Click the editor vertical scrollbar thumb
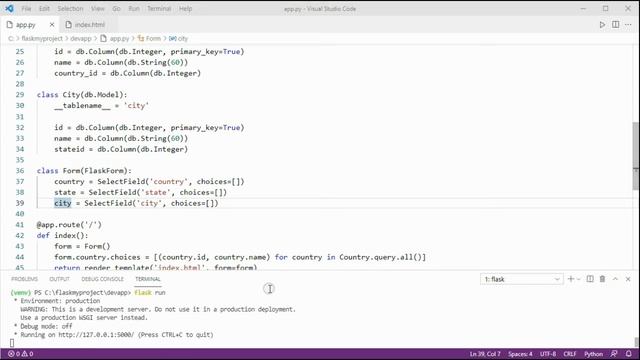The height and width of the screenshot is (360, 640). click(636, 155)
